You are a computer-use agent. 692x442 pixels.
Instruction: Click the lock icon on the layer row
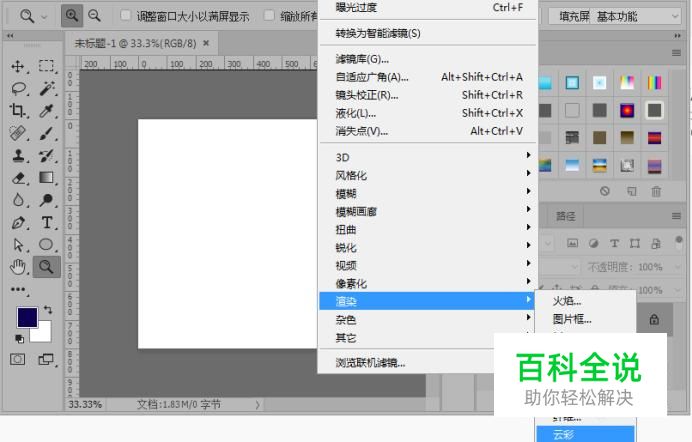654,319
